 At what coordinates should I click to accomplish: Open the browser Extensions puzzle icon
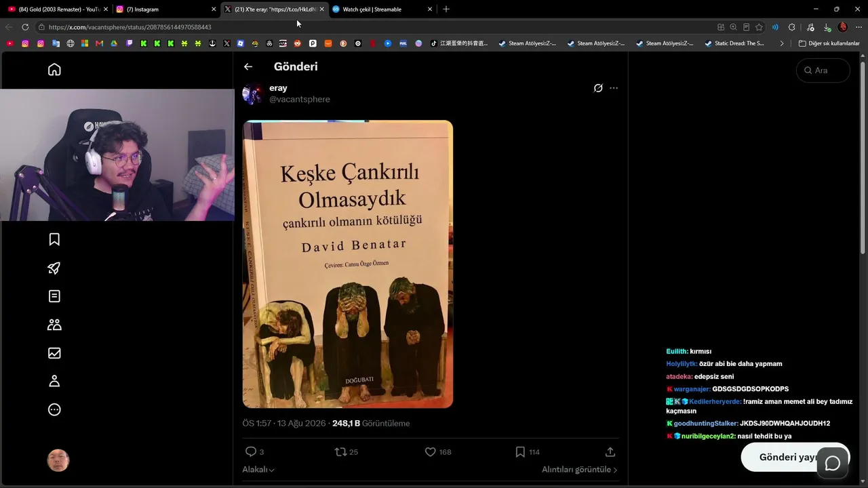click(x=791, y=27)
